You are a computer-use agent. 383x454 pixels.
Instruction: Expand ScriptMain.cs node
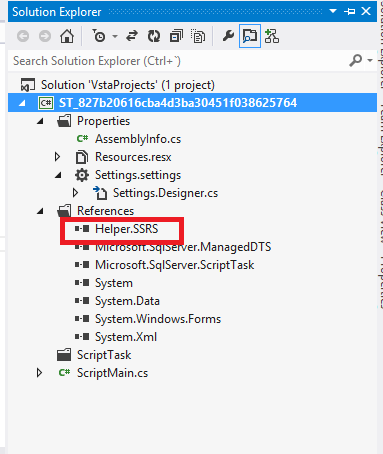pos(39,373)
